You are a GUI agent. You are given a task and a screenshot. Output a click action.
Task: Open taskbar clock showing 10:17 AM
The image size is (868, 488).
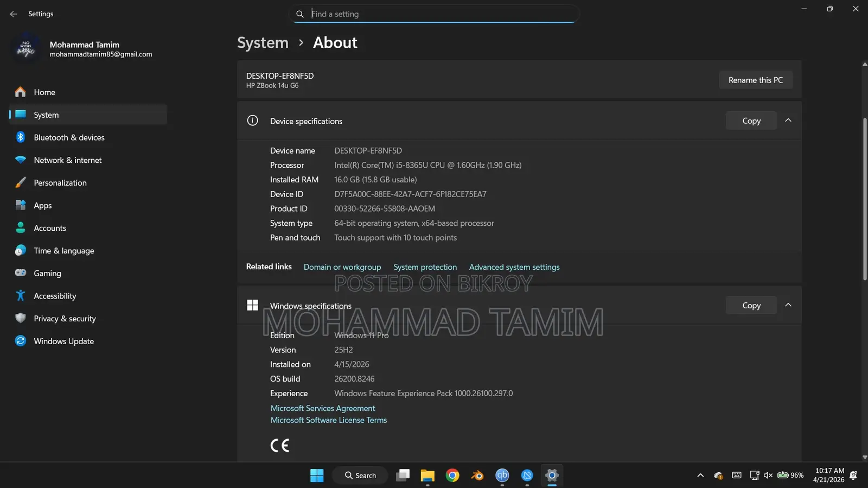tap(829, 476)
